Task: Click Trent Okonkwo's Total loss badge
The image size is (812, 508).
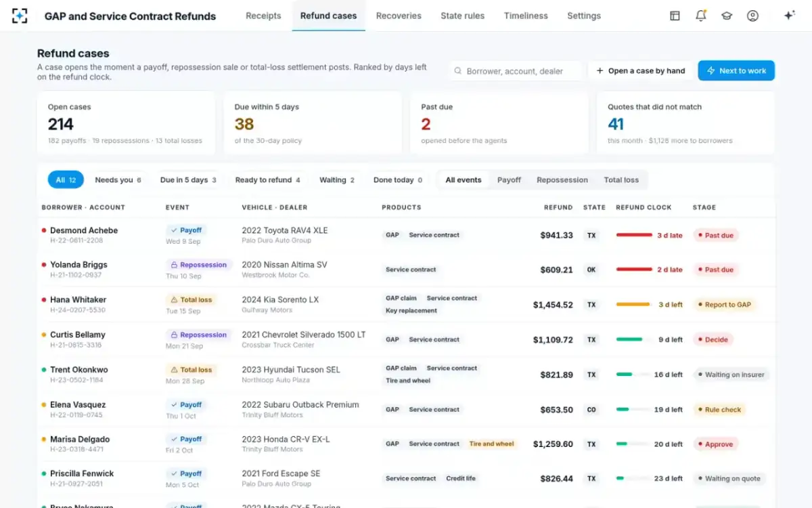Action: click(191, 370)
